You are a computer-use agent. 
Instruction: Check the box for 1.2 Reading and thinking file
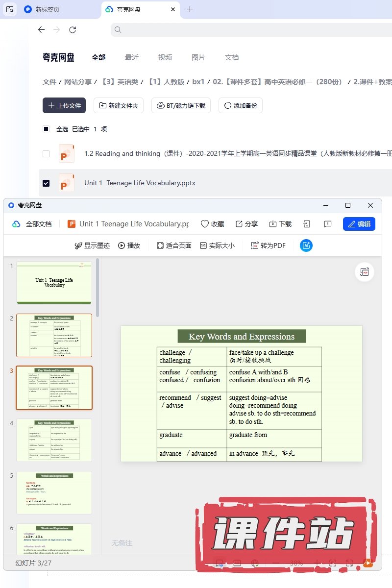(x=46, y=153)
